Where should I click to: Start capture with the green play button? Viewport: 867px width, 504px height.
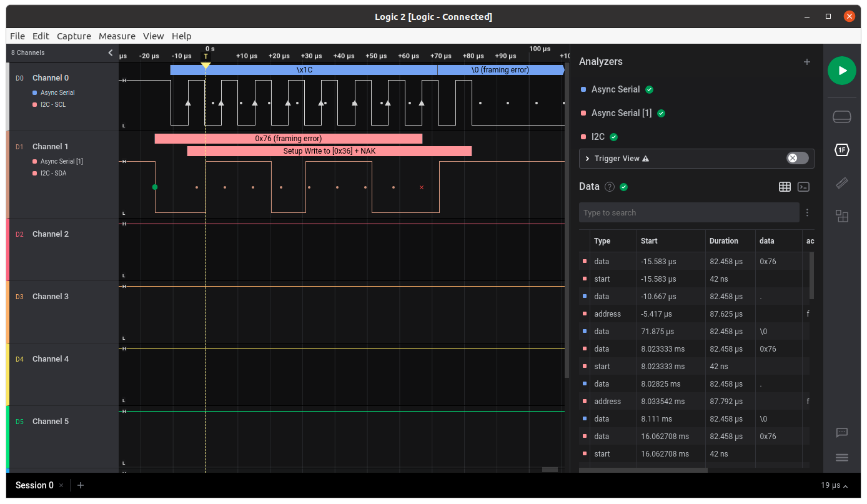point(842,71)
